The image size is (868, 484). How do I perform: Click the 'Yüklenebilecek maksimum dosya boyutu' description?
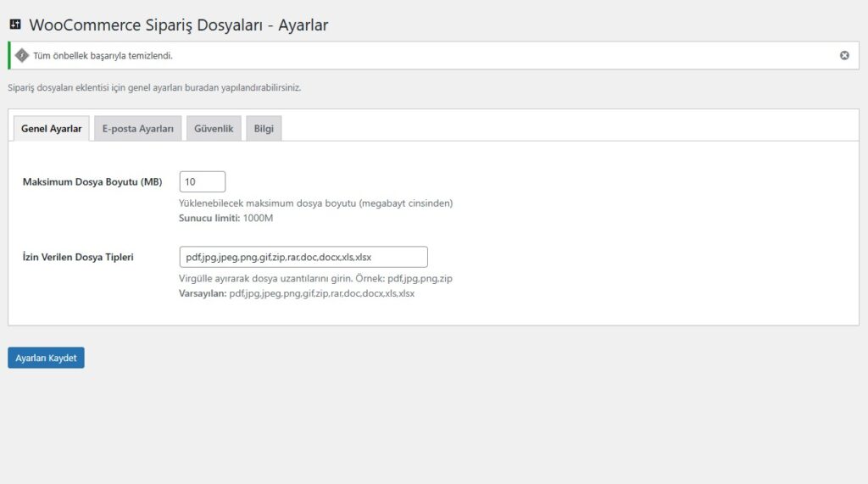point(315,203)
